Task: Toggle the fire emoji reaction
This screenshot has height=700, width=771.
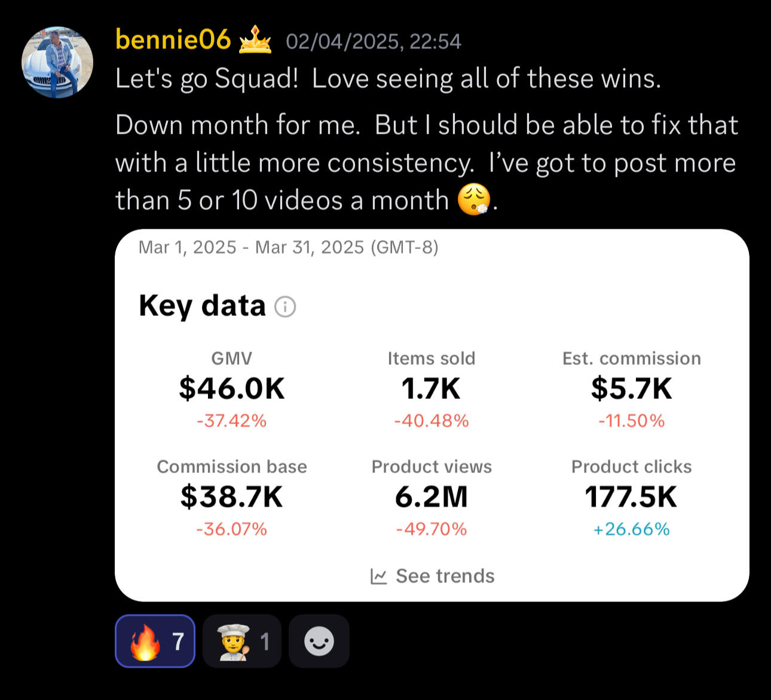Action: click(155, 641)
